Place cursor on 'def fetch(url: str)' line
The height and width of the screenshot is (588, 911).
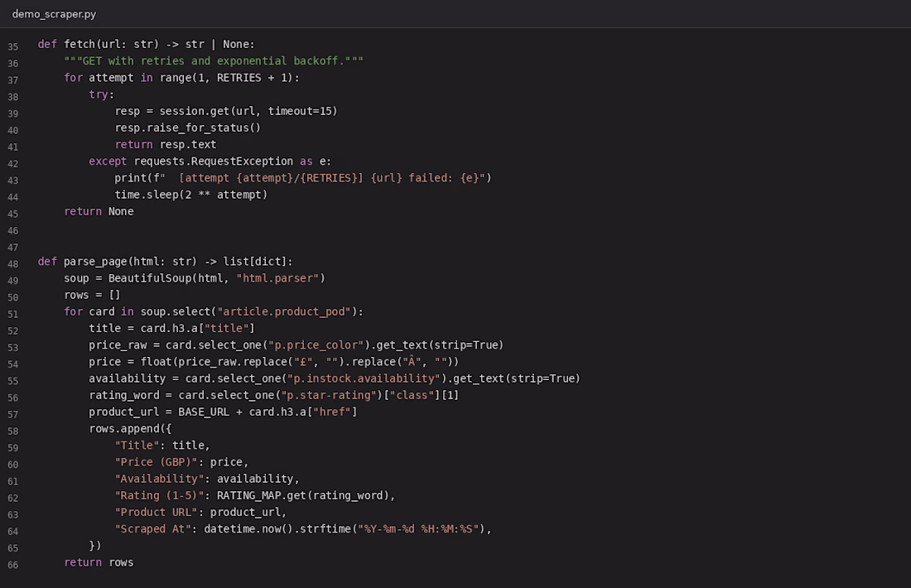coord(146,44)
